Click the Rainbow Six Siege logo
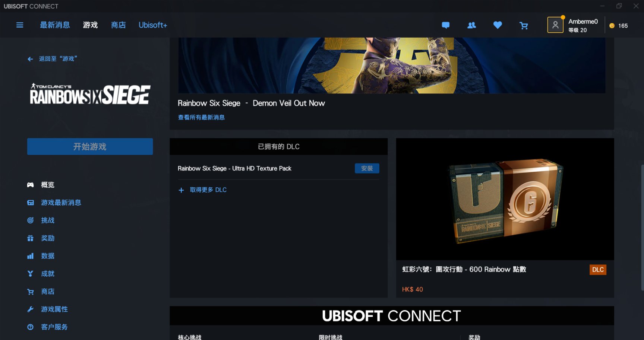The image size is (644, 340). point(90,94)
